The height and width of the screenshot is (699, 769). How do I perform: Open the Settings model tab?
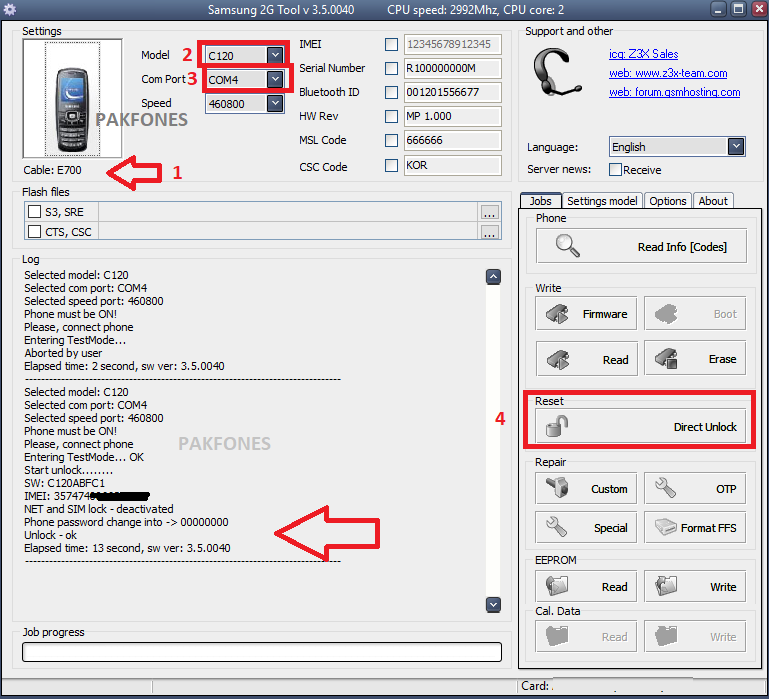[602, 201]
